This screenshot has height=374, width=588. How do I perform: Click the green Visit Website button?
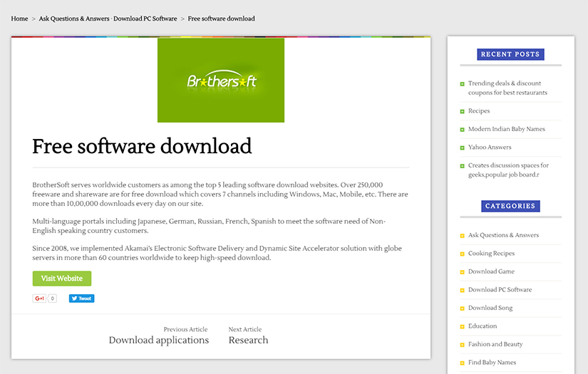pos(62,279)
